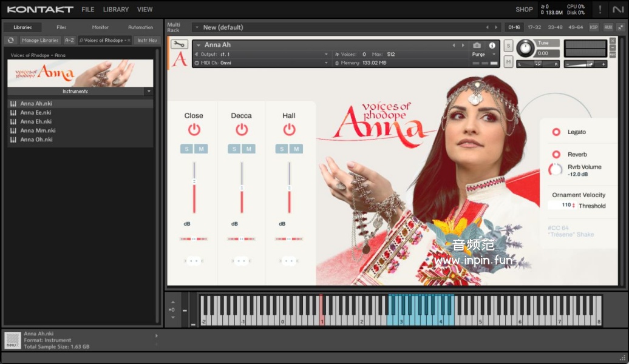Solo the Anna Ah instrument in header
This screenshot has height=364, width=629.
508,45
